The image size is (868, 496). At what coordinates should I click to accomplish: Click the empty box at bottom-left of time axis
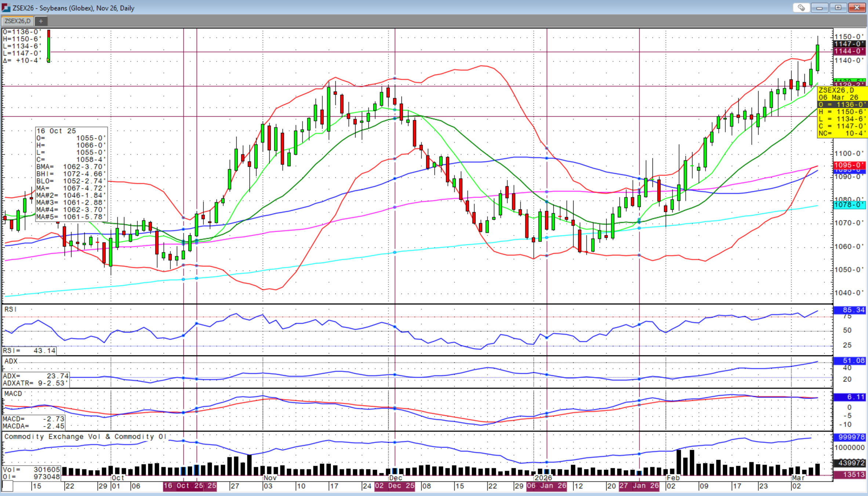7,486
